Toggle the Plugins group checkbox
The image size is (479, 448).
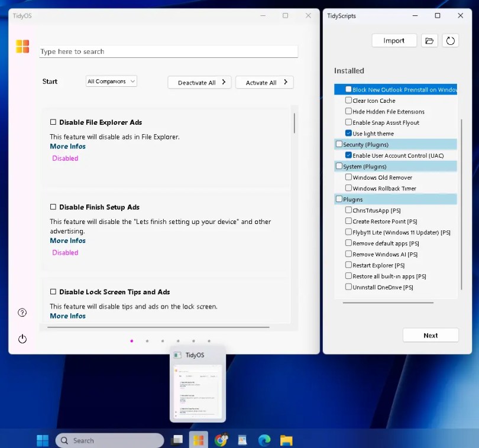point(339,199)
